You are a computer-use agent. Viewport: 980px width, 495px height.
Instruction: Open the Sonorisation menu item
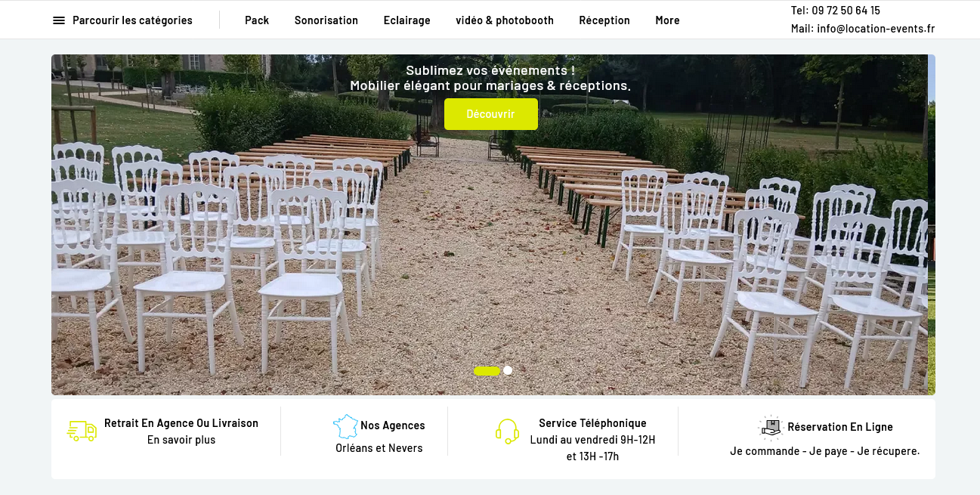click(x=326, y=20)
